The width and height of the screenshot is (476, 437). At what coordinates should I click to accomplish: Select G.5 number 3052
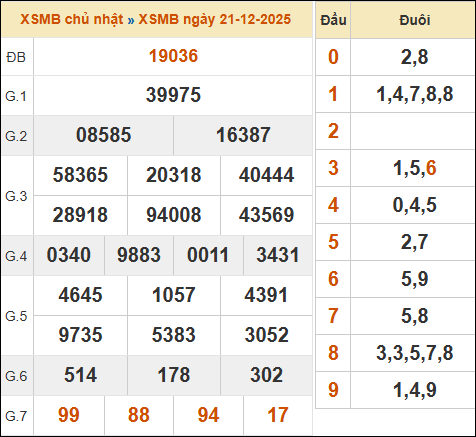coord(266,335)
